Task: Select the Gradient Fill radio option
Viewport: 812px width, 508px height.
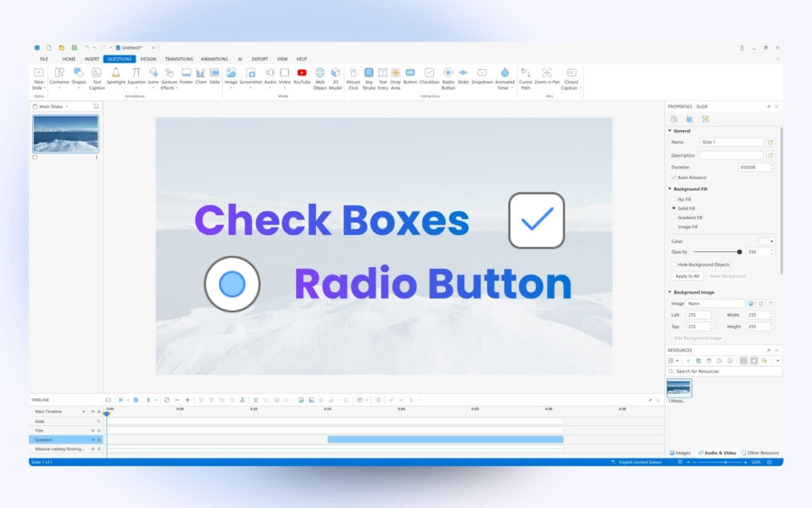Action: 674,217
